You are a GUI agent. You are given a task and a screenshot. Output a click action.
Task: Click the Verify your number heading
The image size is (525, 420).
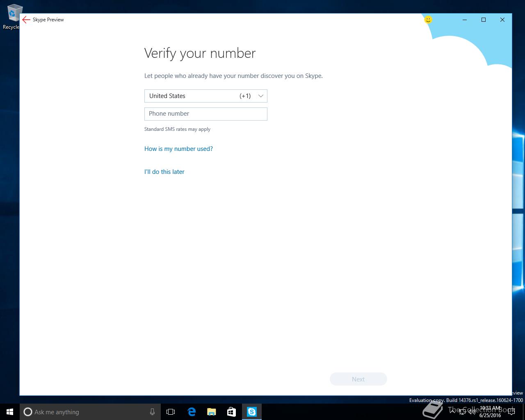tap(200, 53)
